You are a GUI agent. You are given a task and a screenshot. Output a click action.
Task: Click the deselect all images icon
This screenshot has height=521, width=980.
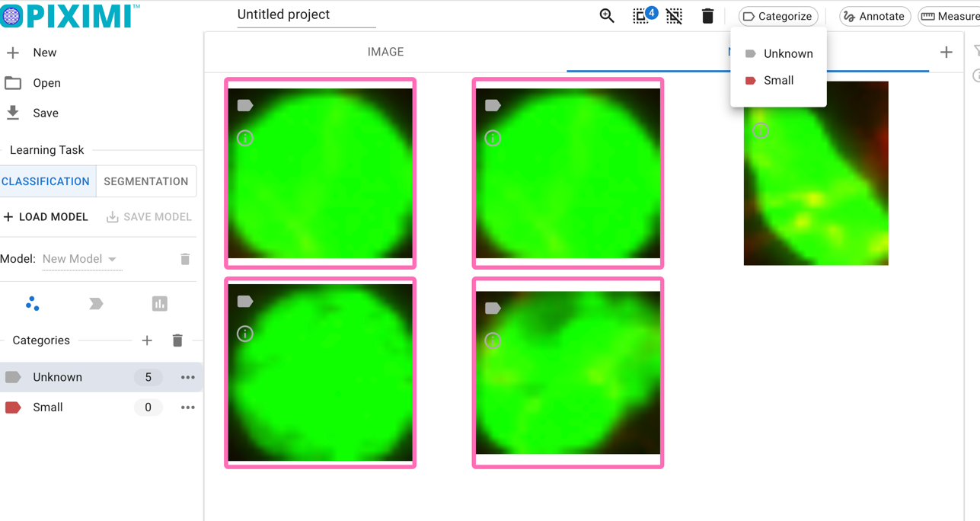click(674, 16)
